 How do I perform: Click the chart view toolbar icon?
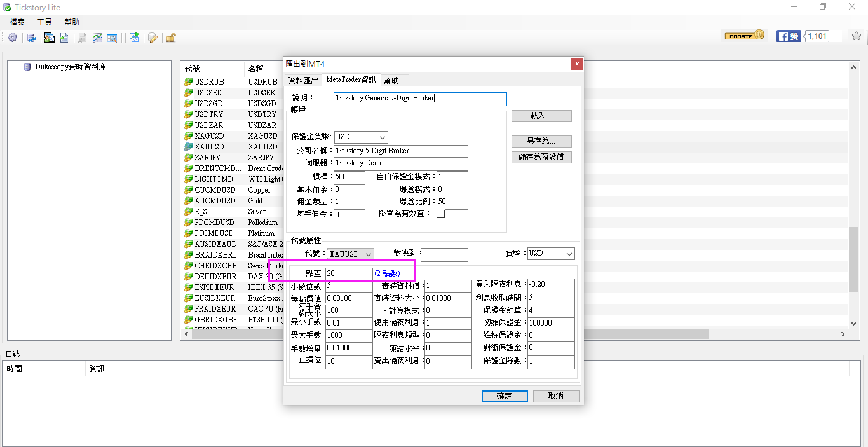(97, 38)
